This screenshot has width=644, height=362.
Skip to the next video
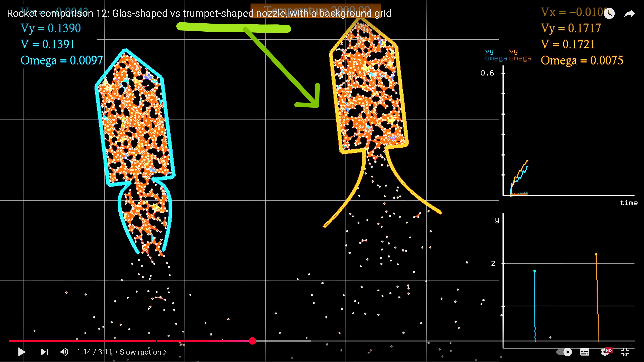[45, 352]
